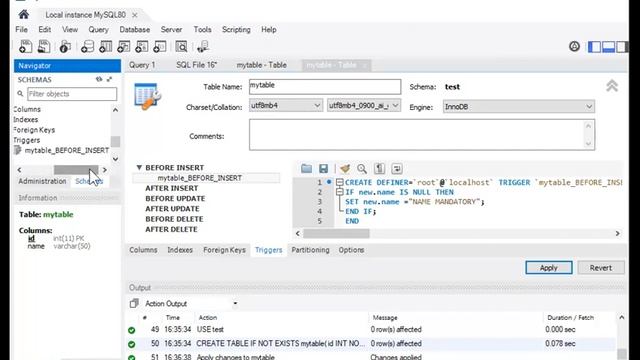640x360 pixels.
Task: Collapse the table header with double chevron
Action: (x=611, y=86)
